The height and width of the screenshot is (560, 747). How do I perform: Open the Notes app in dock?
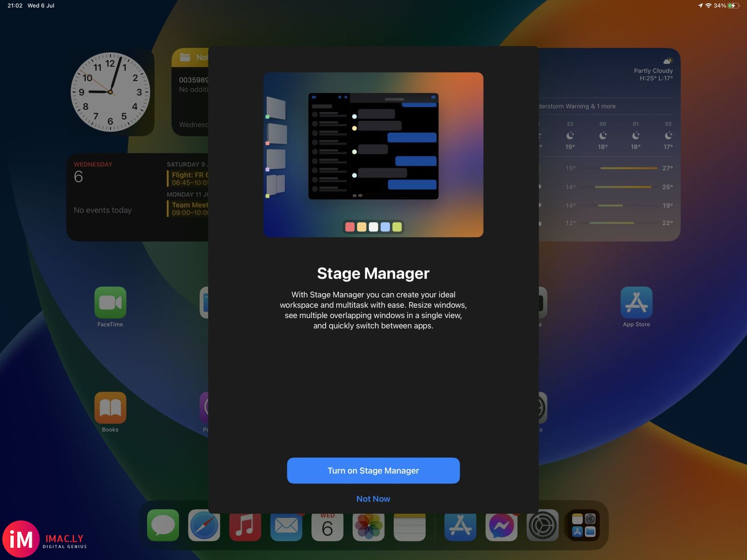pos(409,527)
